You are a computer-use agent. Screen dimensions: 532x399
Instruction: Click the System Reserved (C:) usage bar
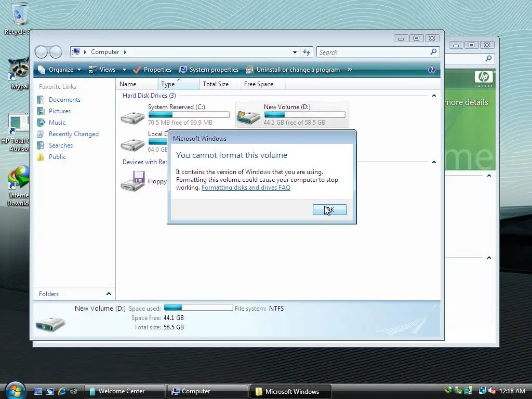click(x=189, y=115)
